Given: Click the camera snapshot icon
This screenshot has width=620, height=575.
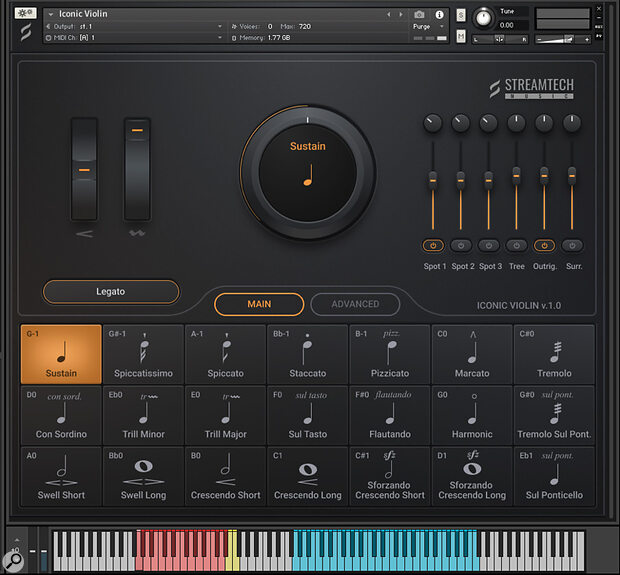Looking at the screenshot, I should (419, 14).
